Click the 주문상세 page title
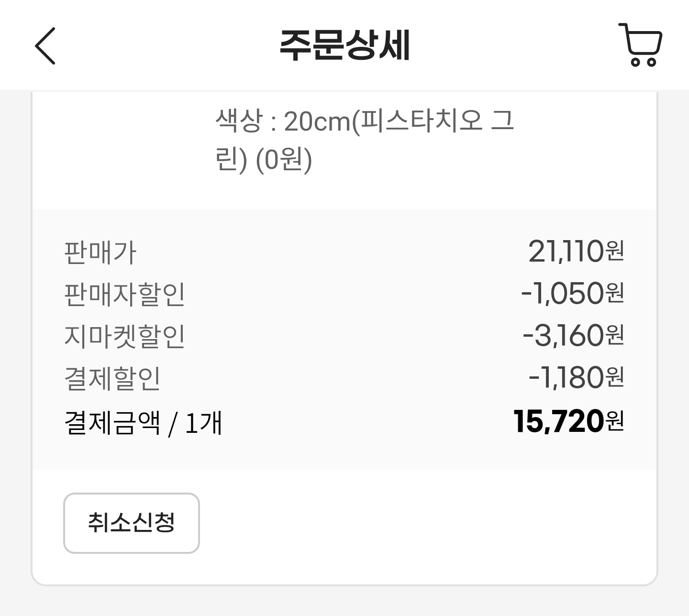The height and width of the screenshot is (616, 689). pos(344,45)
